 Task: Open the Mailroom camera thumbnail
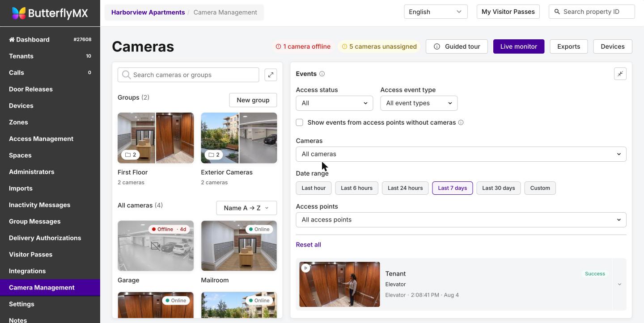pos(239,246)
